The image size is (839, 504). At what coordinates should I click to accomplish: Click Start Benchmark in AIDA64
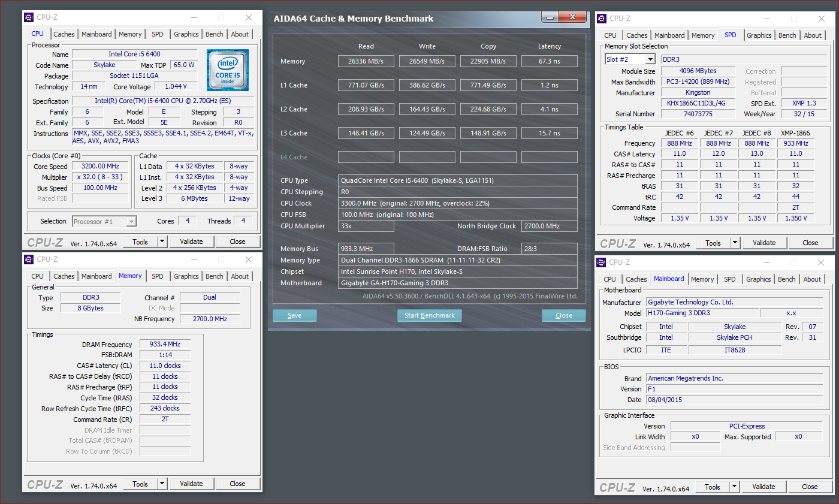(429, 315)
